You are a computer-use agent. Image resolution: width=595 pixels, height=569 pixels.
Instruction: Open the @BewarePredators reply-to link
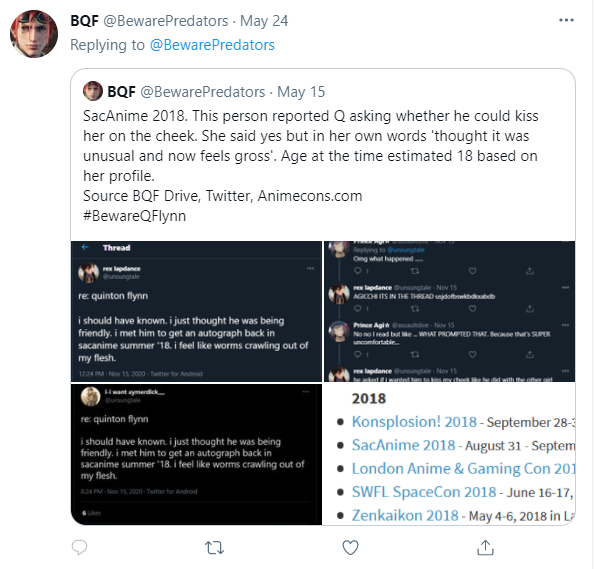point(212,45)
